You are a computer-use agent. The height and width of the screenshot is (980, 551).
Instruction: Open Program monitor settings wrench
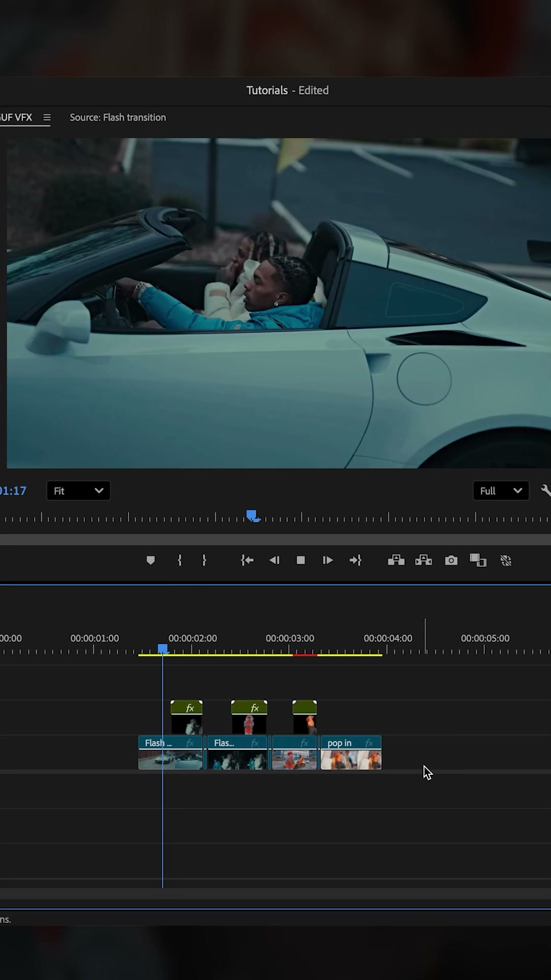(x=545, y=491)
